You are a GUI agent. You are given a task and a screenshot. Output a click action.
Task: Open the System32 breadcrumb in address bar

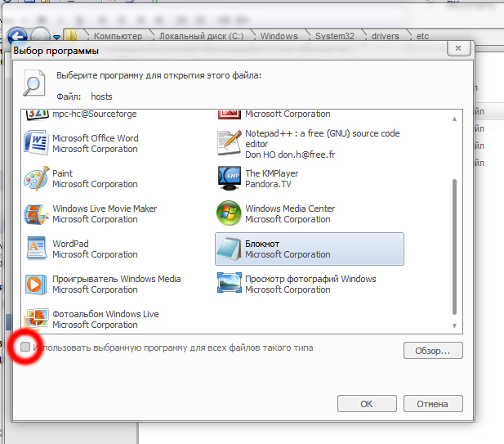pyautogui.click(x=336, y=36)
